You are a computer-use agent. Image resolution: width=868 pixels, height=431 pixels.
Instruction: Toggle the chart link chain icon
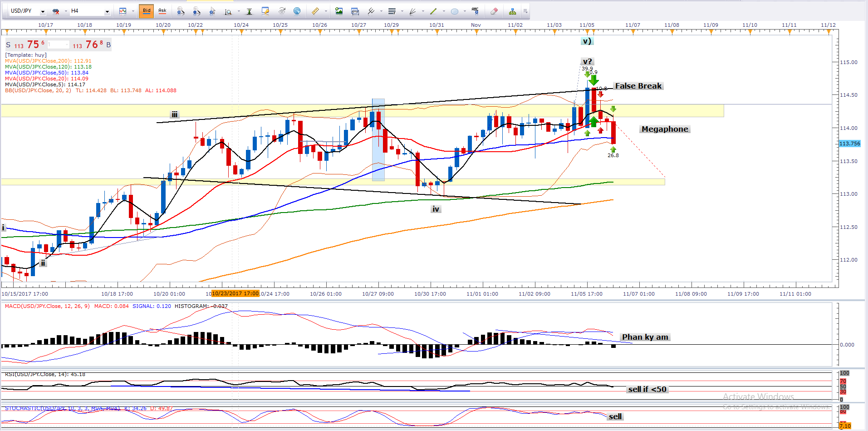(x=56, y=11)
